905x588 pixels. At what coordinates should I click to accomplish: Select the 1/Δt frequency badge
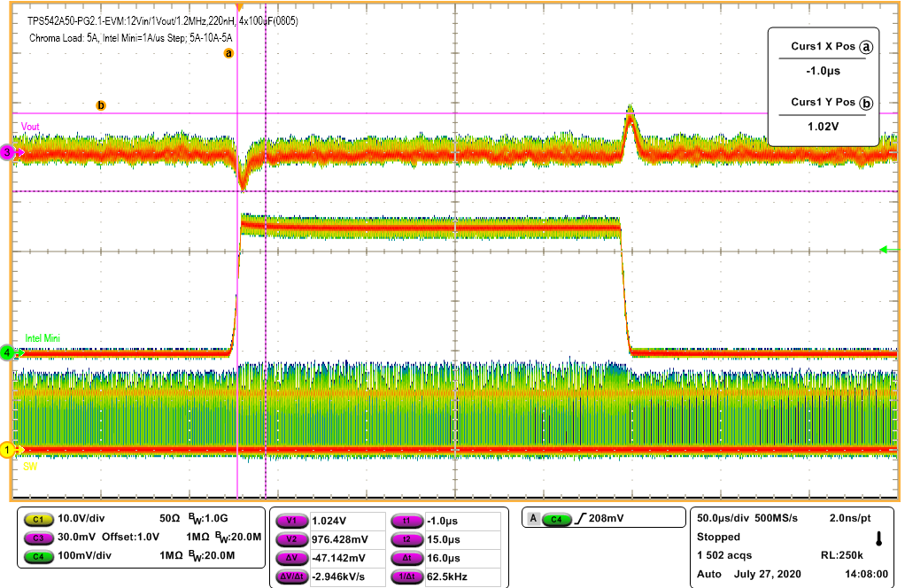click(x=407, y=576)
